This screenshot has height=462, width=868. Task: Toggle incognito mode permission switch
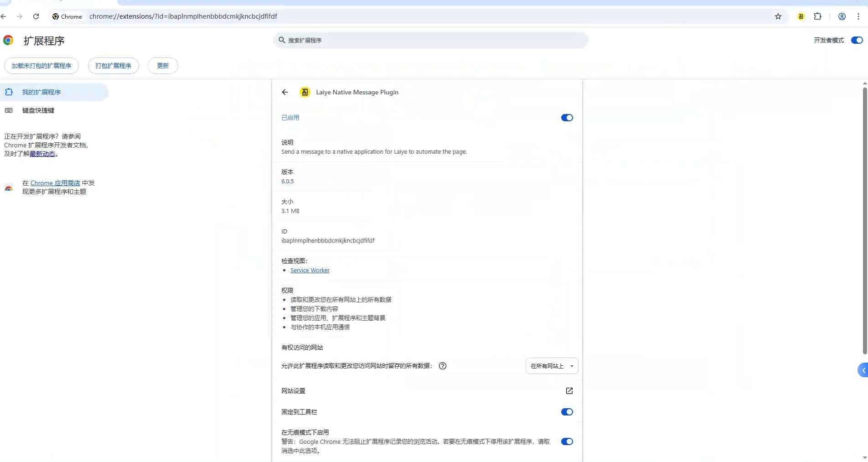pyautogui.click(x=567, y=441)
